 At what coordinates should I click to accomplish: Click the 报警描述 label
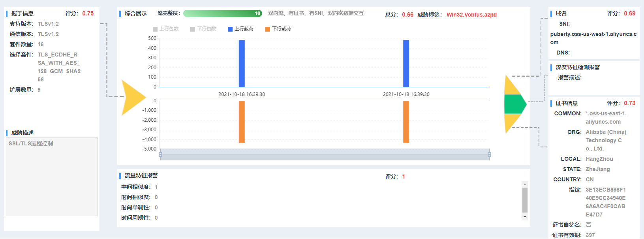570,77
